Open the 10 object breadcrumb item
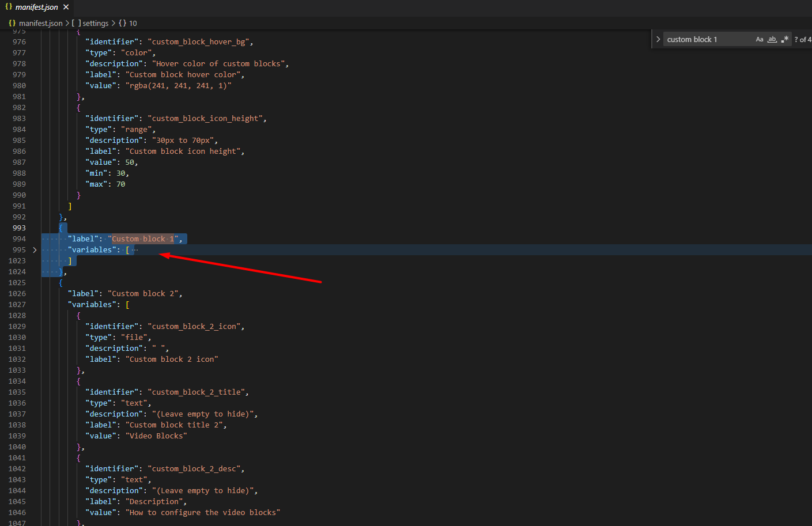 [133, 23]
